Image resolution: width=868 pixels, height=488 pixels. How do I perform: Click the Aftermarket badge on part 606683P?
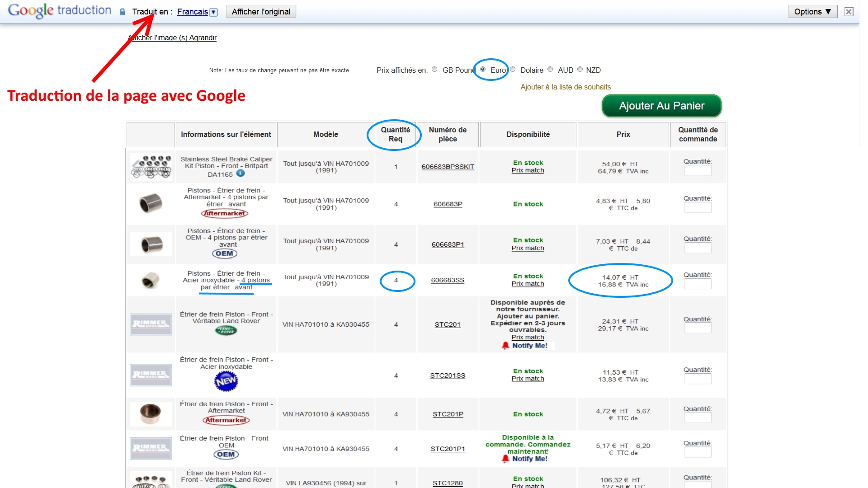(x=225, y=213)
